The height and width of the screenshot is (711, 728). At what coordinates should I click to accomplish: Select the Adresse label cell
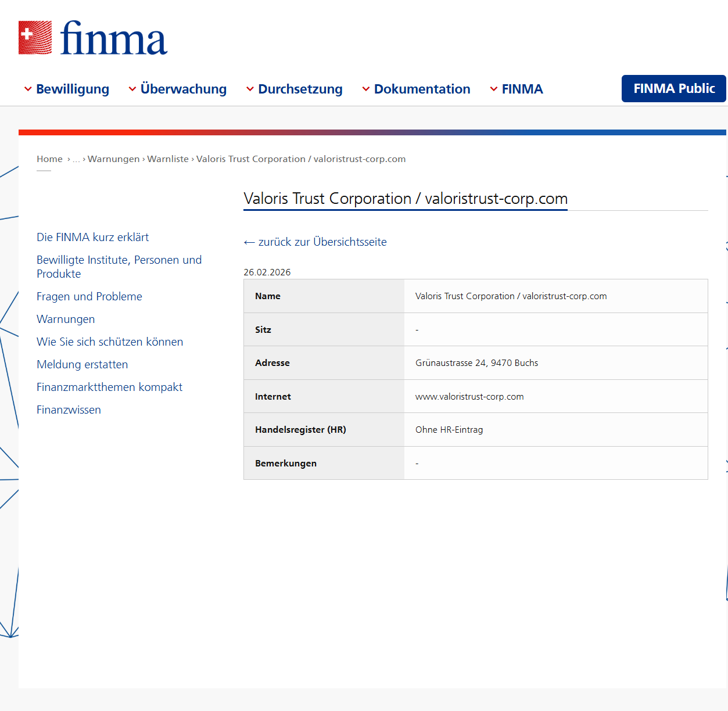coord(324,363)
